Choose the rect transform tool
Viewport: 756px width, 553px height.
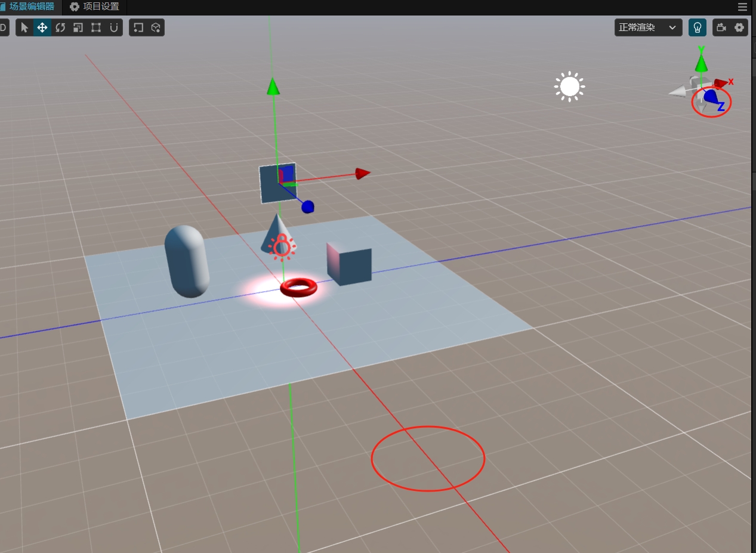[96, 27]
